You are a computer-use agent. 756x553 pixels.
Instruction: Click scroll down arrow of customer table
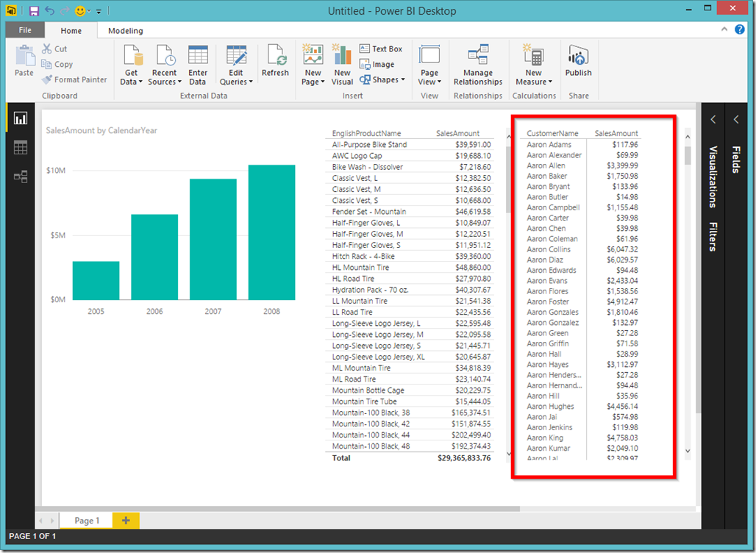pos(688,452)
